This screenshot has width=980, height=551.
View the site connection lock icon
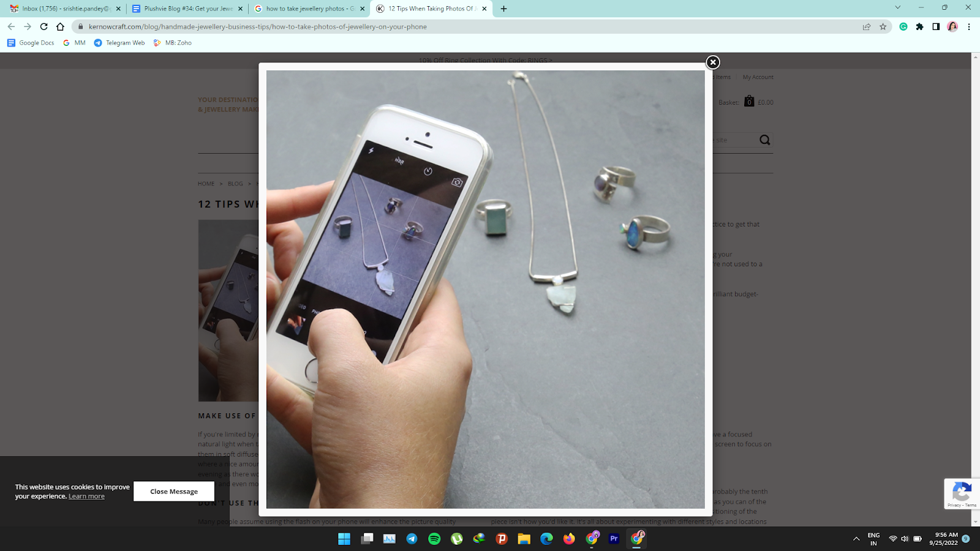[80, 26]
